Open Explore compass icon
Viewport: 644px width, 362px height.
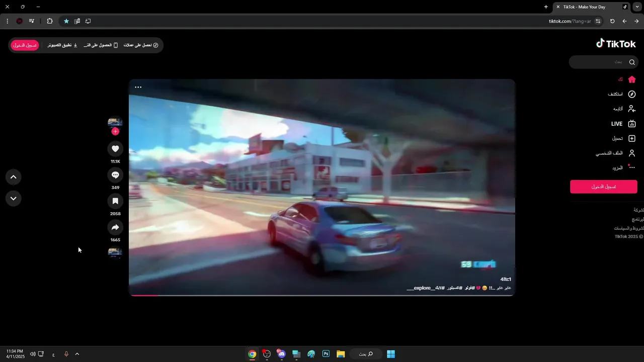pyautogui.click(x=632, y=94)
